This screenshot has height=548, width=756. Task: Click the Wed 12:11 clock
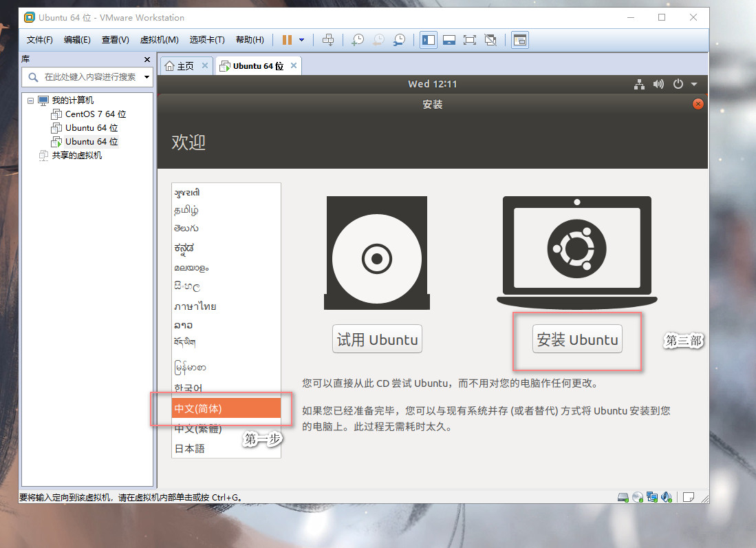432,84
